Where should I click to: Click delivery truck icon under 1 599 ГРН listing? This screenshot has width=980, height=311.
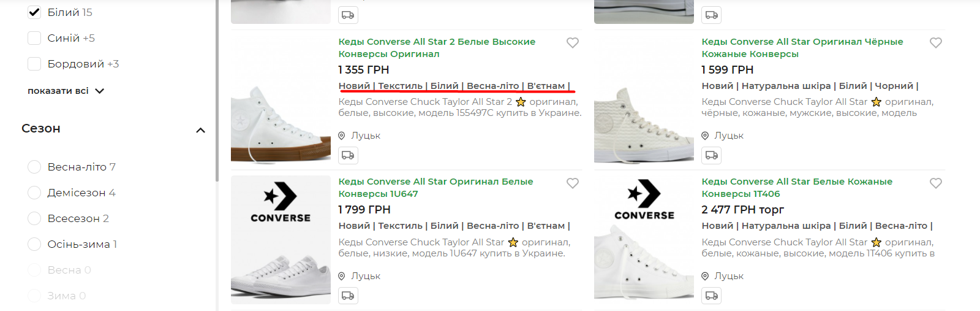click(711, 155)
